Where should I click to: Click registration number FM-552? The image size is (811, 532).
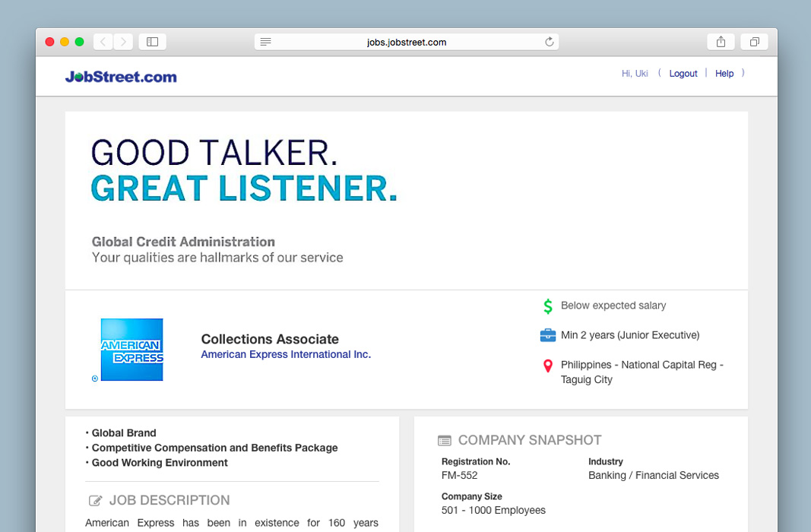[x=459, y=475]
